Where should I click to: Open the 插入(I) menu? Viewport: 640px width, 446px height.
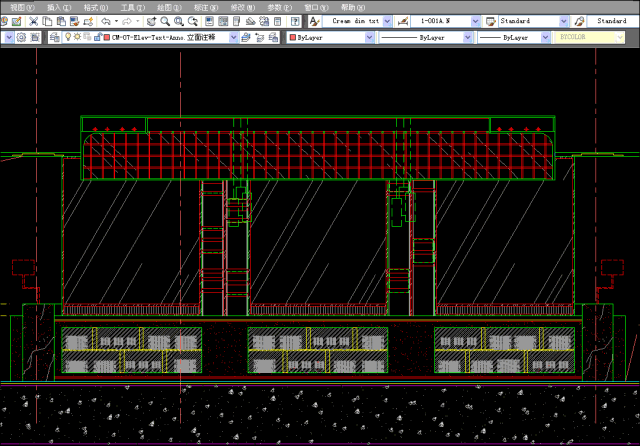pyautogui.click(x=59, y=7)
